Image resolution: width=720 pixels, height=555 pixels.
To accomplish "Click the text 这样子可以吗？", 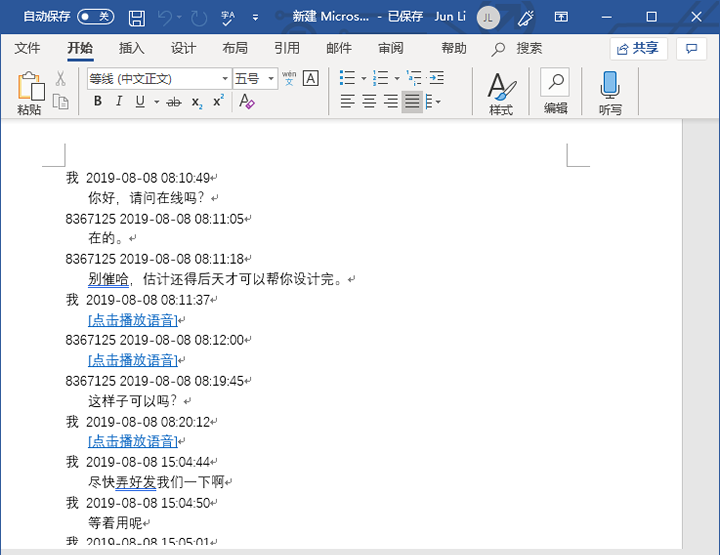I will [x=132, y=401].
